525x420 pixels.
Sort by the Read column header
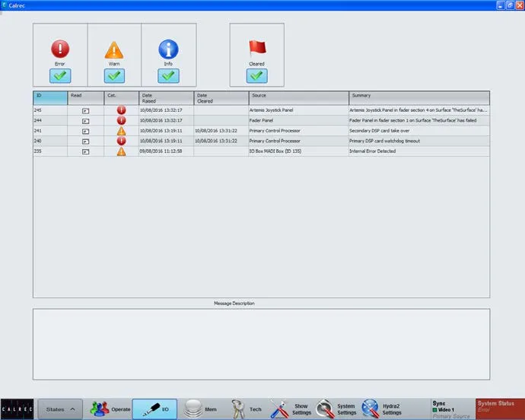86,98
